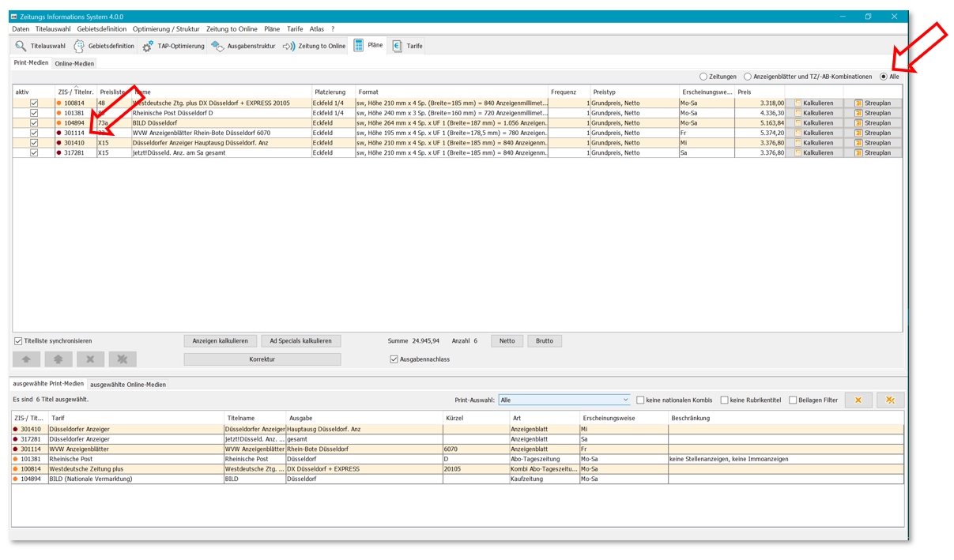954x560 pixels.
Task: Select the Zeitungen radio button
Action: (703, 77)
